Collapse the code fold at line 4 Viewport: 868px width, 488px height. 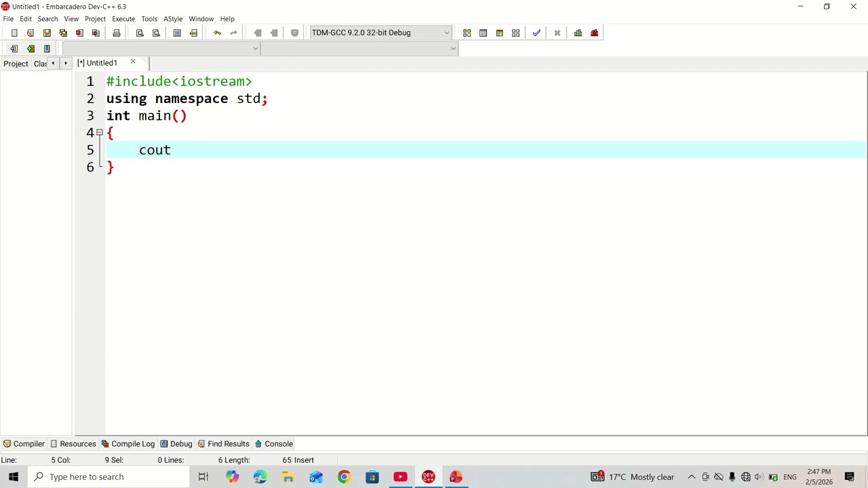[100, 133]
